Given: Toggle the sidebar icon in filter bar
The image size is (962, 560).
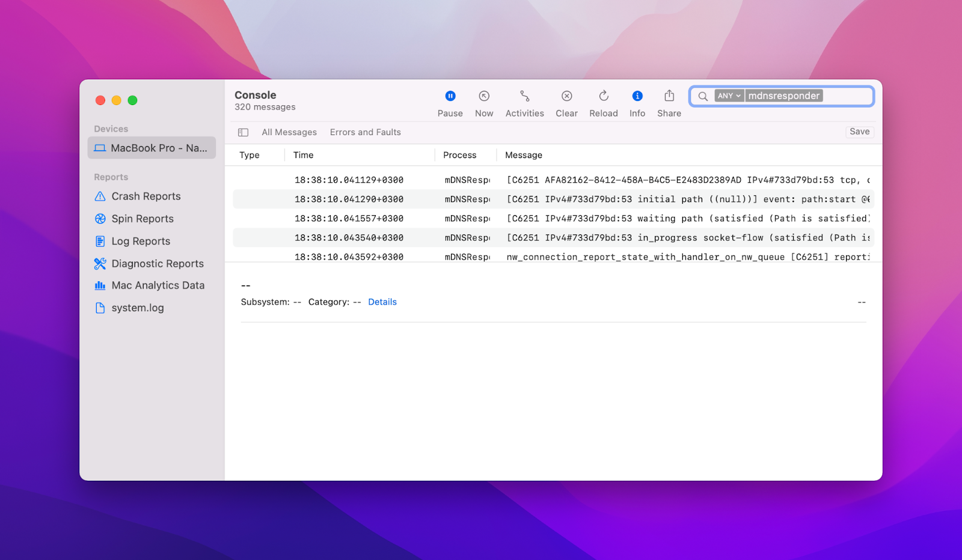Looking at the screenshot, I should [x=243, y=132].
